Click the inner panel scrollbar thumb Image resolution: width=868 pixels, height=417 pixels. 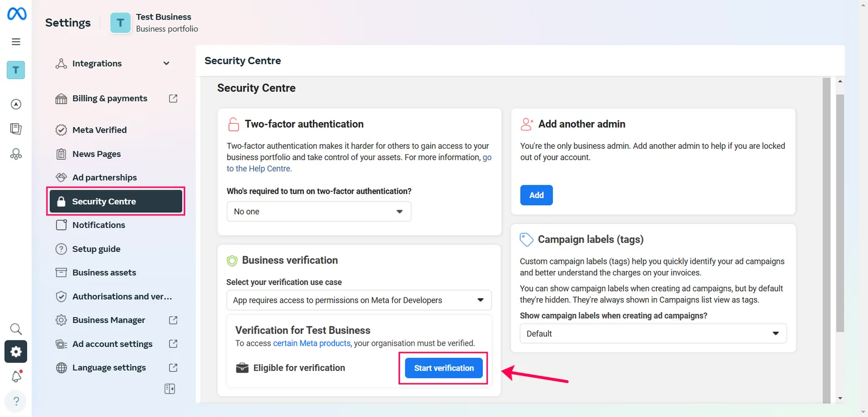pyautogui.click(x=840, y=213)
